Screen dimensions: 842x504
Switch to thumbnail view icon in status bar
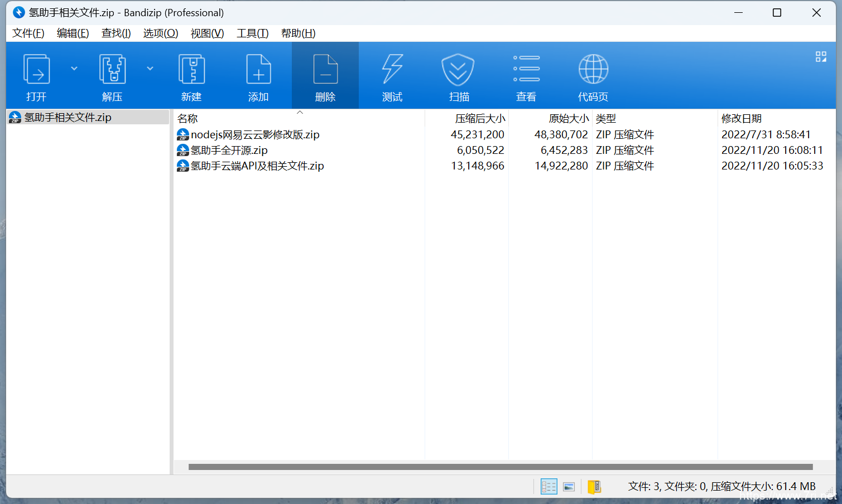(569, 487)
